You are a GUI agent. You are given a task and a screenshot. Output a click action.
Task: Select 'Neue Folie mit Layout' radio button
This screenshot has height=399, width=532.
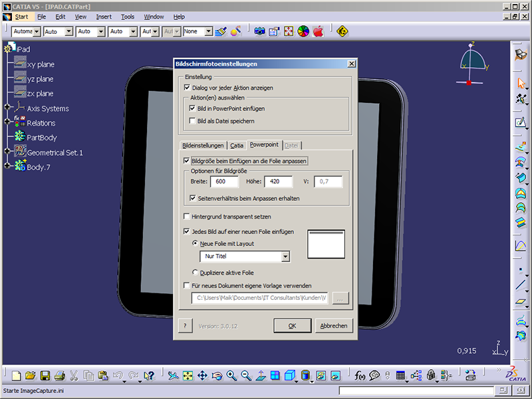[195, 243]
